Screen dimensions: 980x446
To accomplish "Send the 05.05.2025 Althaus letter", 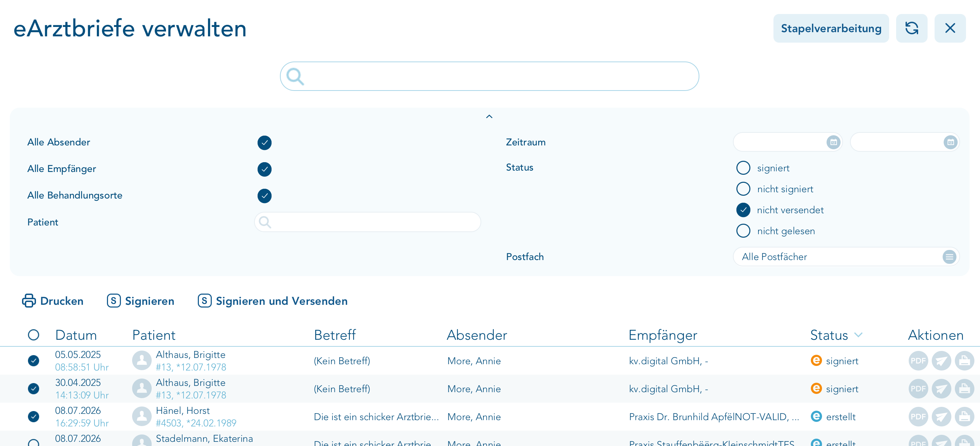I will (x=941, y=361).
